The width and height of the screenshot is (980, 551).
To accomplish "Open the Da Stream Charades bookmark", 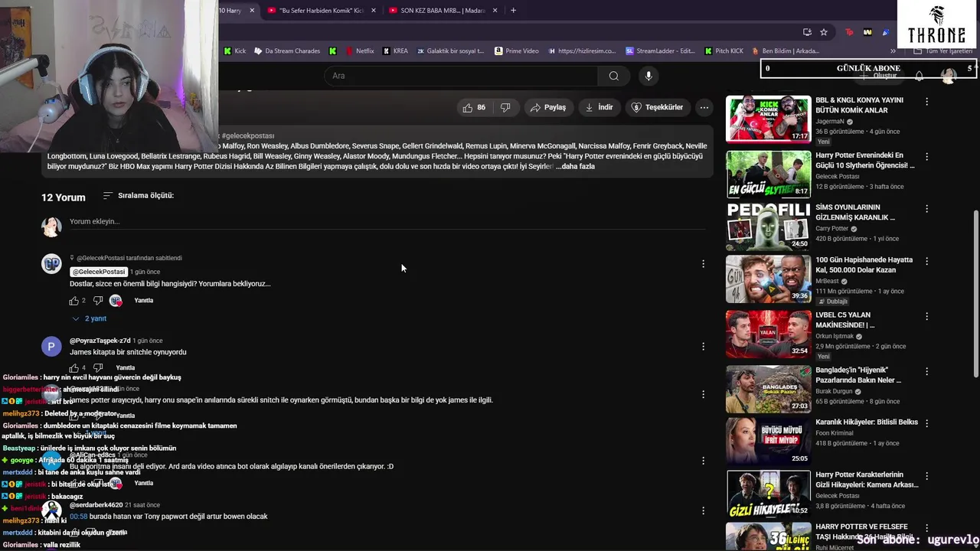I will click(287, 51).
